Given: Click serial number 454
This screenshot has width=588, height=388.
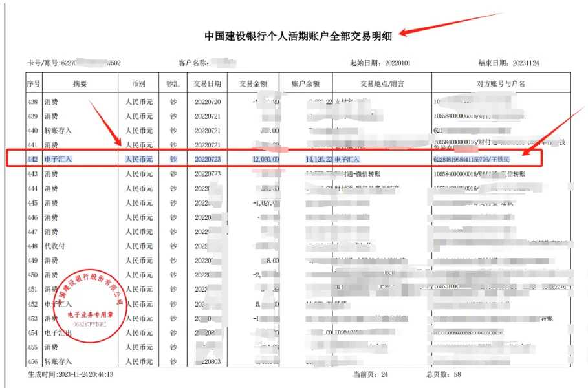Looking at the screenshot, I should [x=32, y=333].
